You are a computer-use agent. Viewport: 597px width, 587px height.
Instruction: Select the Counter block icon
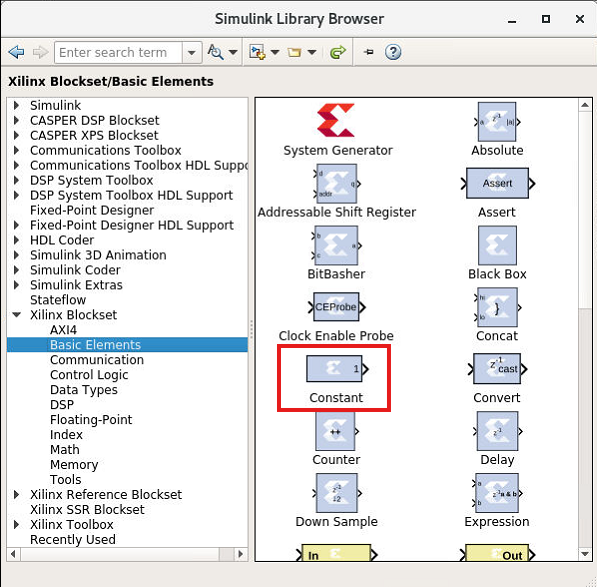[x=336, y=431]
